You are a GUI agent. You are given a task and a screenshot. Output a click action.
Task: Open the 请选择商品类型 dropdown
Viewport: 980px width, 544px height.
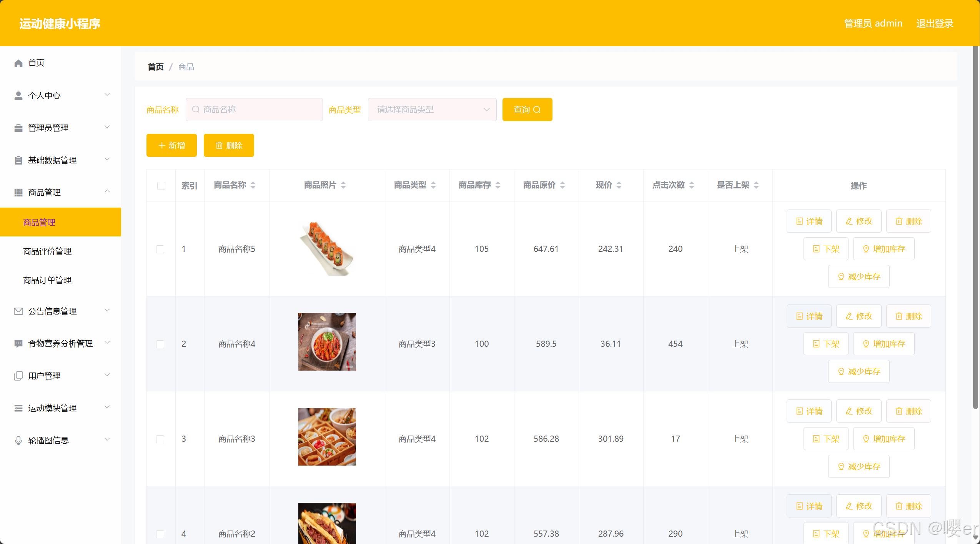pyautogui.click(x=432, y=110)
